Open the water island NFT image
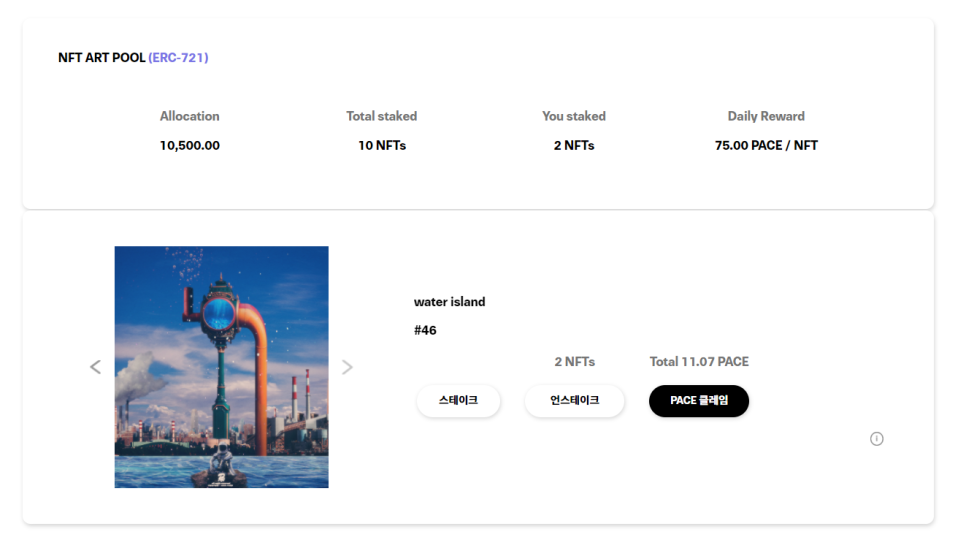Image resolution: width=966 pixels, height=540 pixels. (x=221, y=367)
